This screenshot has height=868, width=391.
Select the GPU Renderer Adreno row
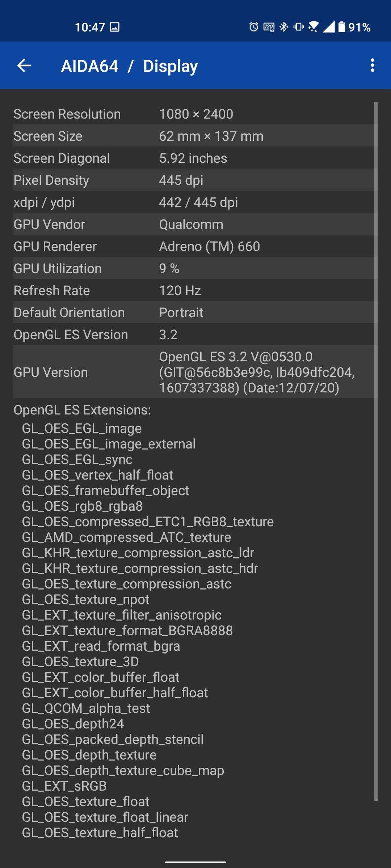coord(195,247)
